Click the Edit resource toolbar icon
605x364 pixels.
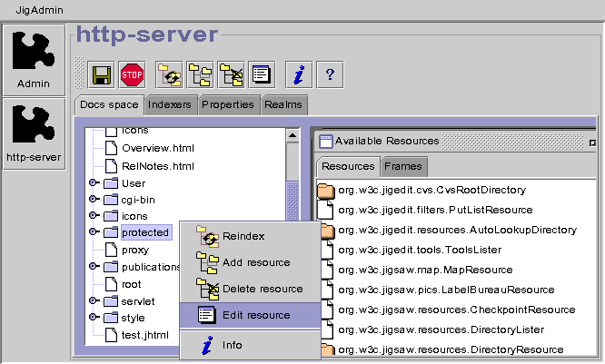point(262,74)
